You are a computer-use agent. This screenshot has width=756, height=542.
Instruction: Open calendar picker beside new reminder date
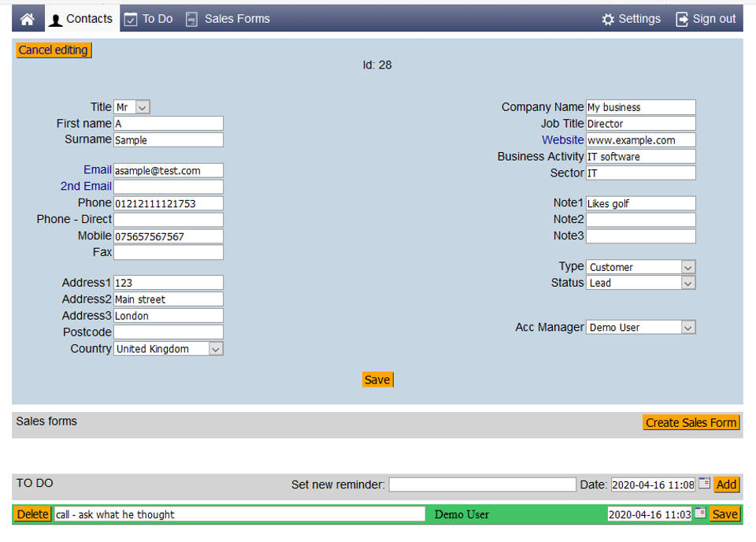[704, 484]
